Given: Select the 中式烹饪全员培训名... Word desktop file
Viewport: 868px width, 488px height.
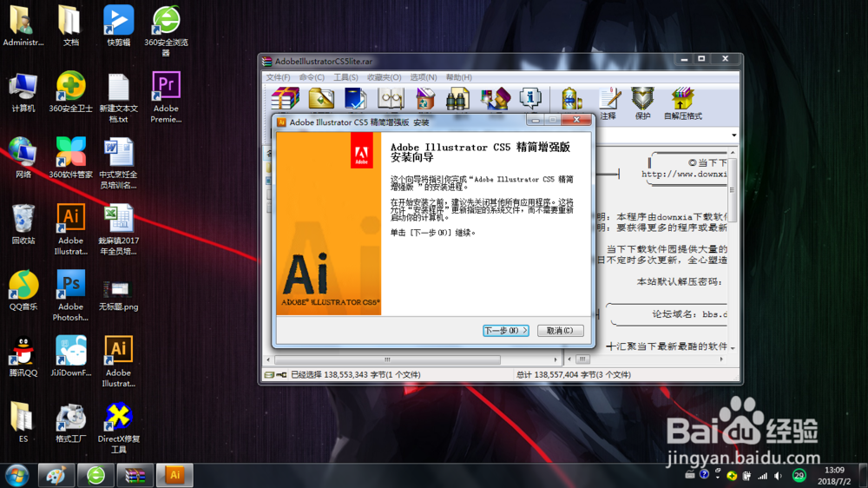Looking at the screenshot, I should pos(118,163).
